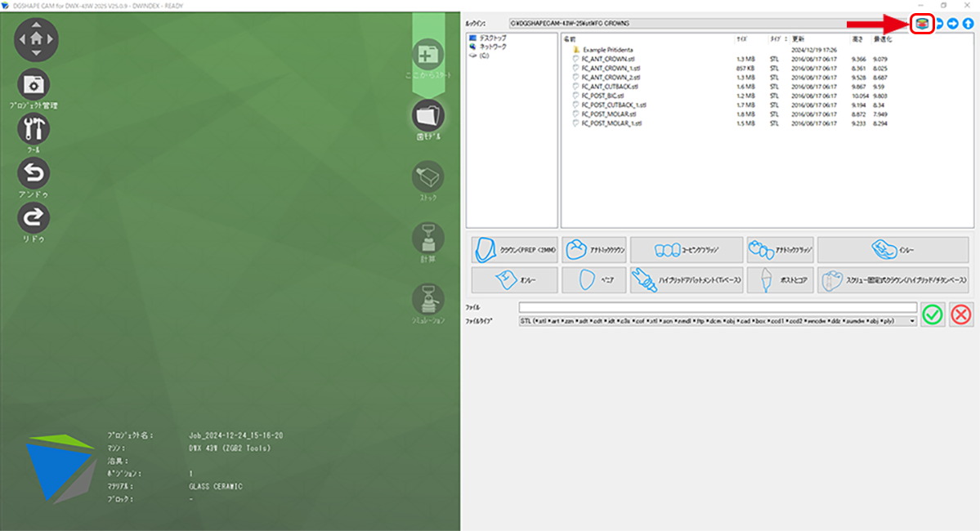The width and height of the screenshot is (980, 531).
Task: Click the up arrow on the navigation pad
Action: point(36,25)
